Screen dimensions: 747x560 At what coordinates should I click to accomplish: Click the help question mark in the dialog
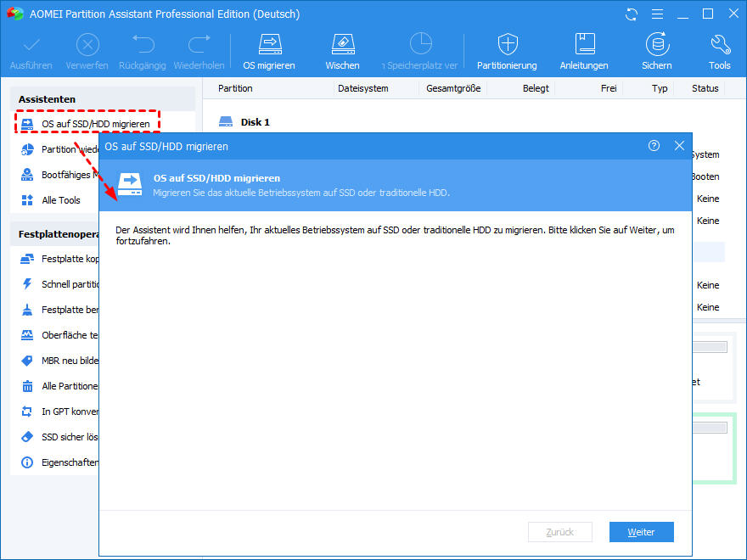654,146
